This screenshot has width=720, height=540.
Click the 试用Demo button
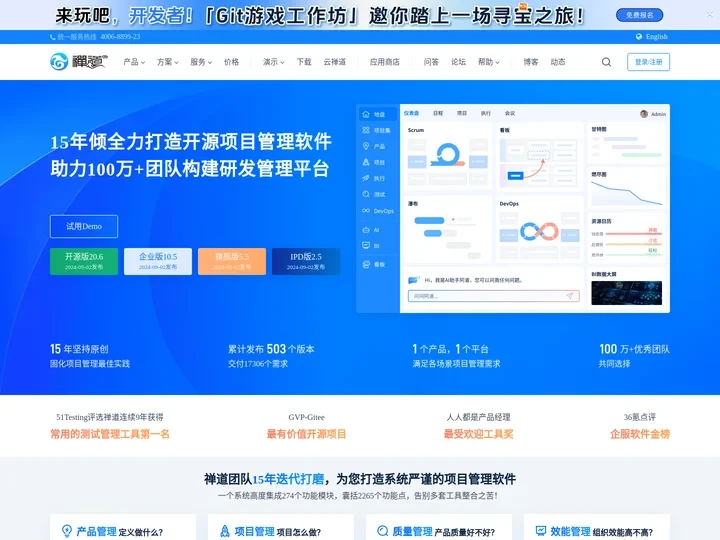point(84,226)
